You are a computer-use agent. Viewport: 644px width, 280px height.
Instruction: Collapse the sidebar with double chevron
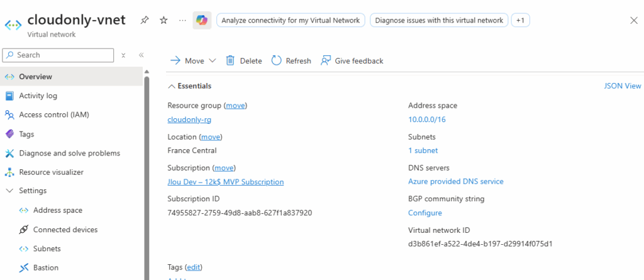(x=142, y=55)
